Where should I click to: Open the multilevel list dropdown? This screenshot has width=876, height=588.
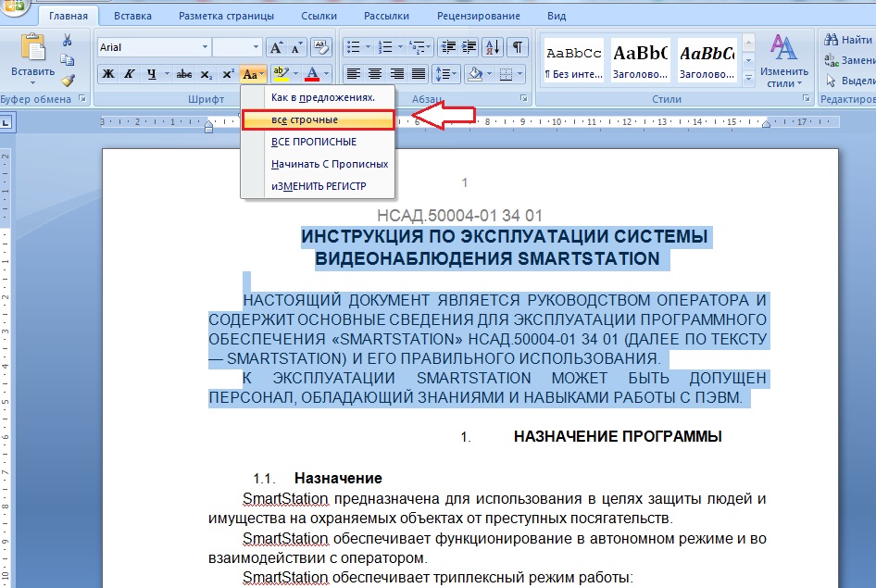[x=420, y=47]
